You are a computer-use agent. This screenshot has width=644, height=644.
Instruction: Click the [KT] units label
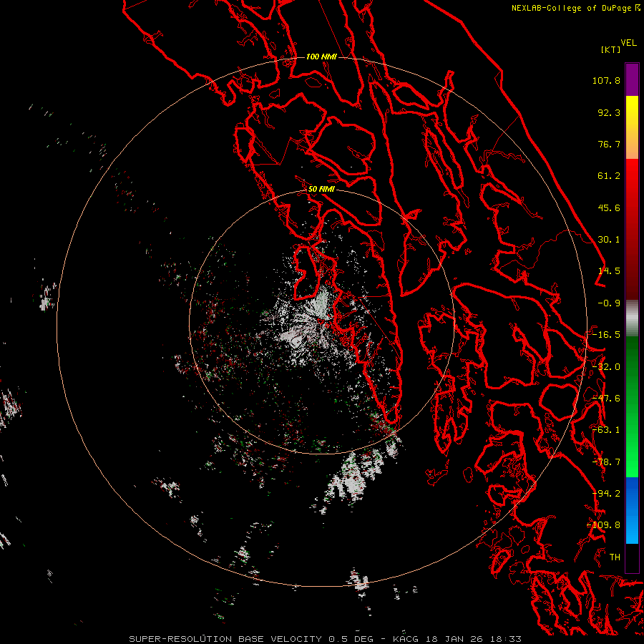point(611,49)
